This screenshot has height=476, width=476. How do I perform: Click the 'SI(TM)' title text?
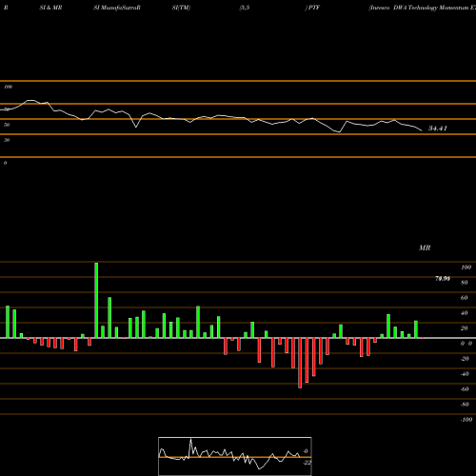point(181,8)
